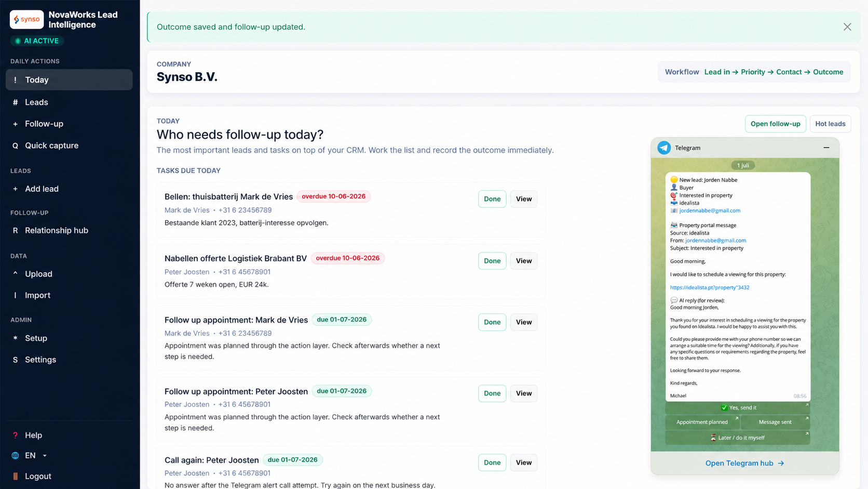Screen dimensions: 868x489
Task: Click the 1 juli date chip in Telegram
Action: tap(743, 165)
